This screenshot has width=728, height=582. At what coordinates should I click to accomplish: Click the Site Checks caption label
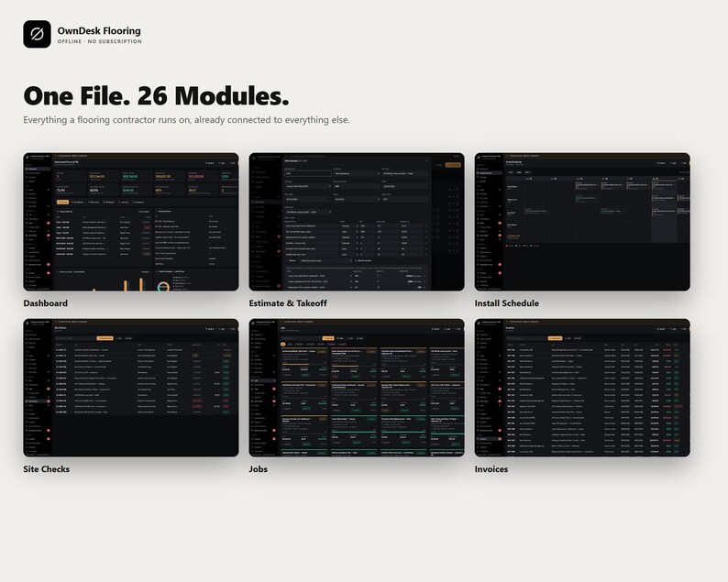tap(47, 468)
